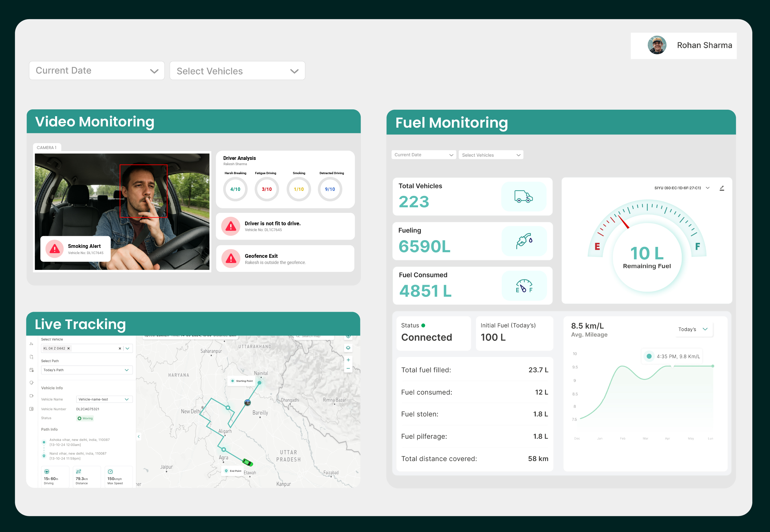Viewport: 770px width, 532px height.
Task: Select the CAMERA 1 tab
Action: pyautogui.click(x=47, y=148)
